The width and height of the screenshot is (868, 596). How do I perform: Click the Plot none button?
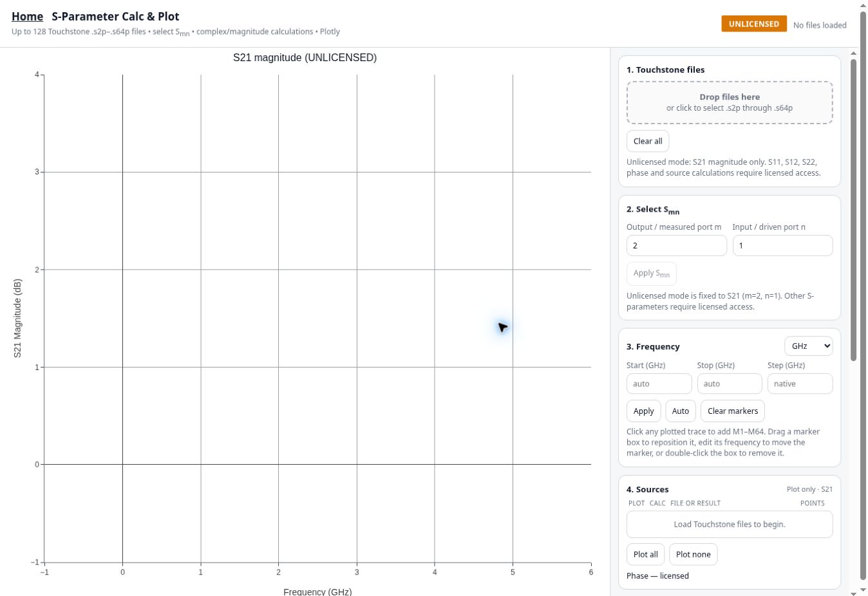click(693, 554)
